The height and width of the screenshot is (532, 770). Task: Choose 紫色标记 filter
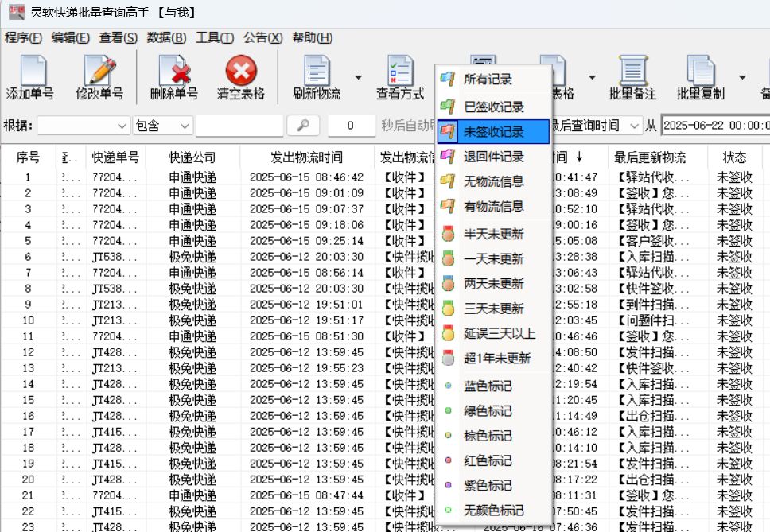[493, 485]
